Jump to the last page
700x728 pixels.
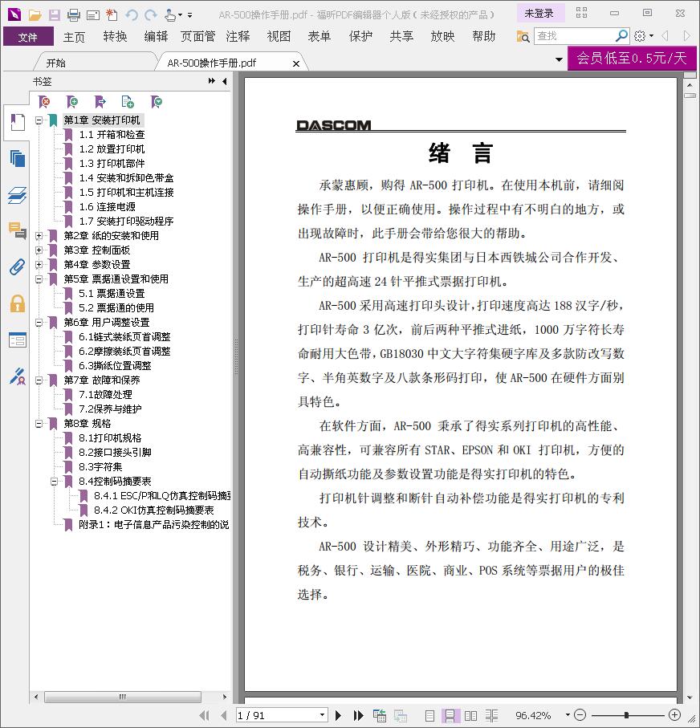[358, 715]
